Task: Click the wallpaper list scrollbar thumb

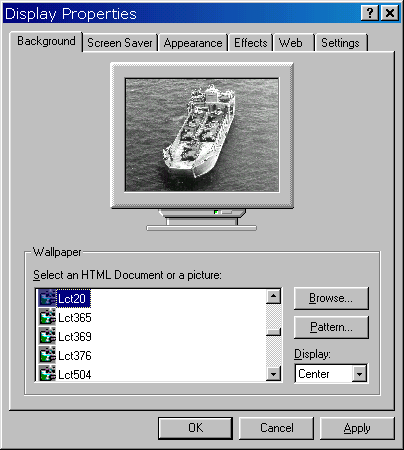Action: [273, 332]
